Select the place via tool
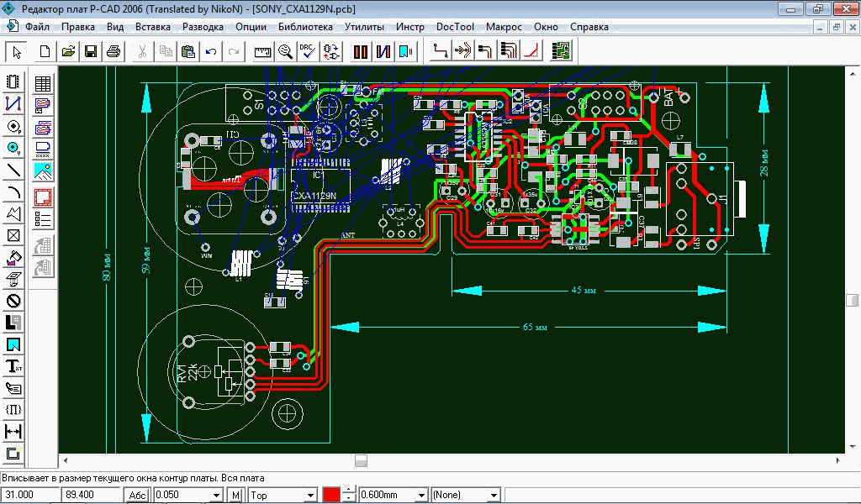Screen dimensions: 861x504 13,148
